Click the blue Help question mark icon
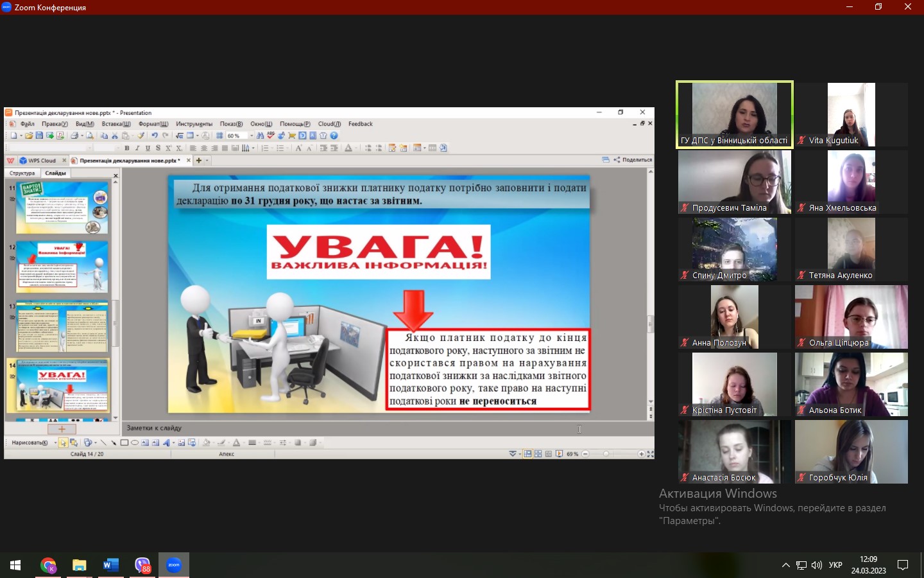The image size is (924, 578). tap(334, 136)
